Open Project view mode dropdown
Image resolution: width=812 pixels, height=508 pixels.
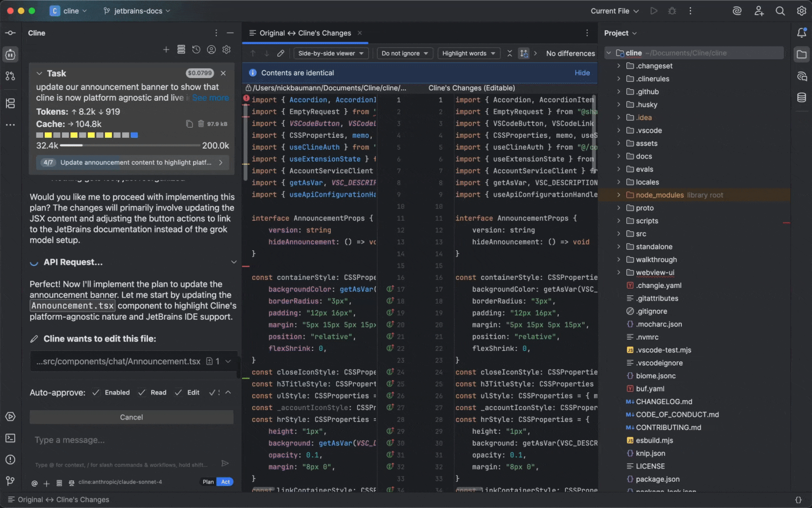[x=620, y=33]
